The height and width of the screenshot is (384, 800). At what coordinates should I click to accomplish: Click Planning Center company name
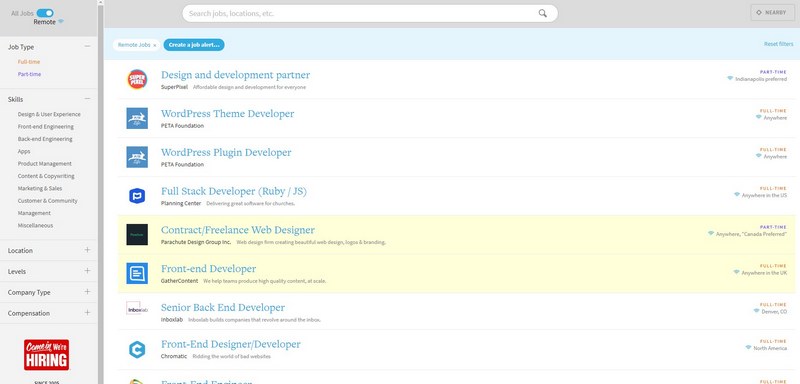click(181, 203)
